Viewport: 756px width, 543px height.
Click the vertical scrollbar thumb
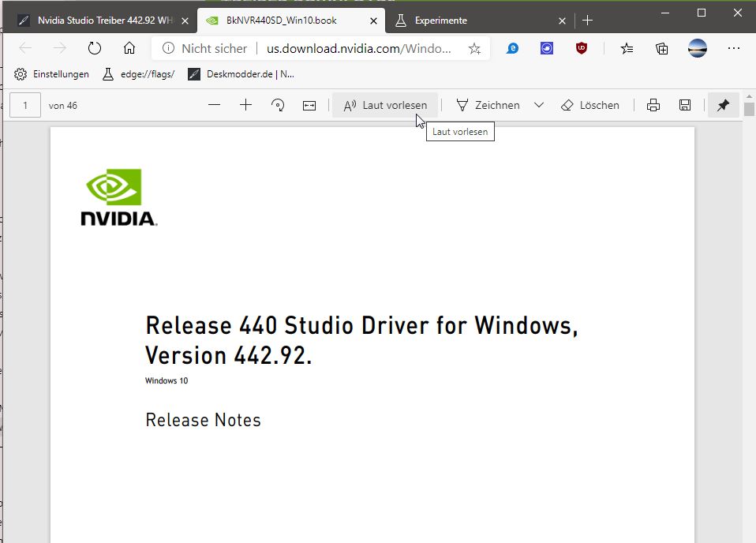click(749, 109)
